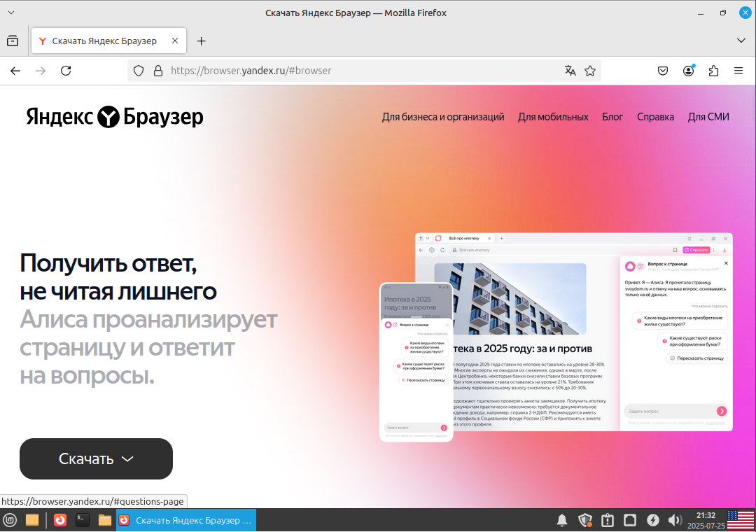Mute system volume in the tray
The height and width of the screenshot is (532, 756).
pyautogui.click(x=674, y=520)
